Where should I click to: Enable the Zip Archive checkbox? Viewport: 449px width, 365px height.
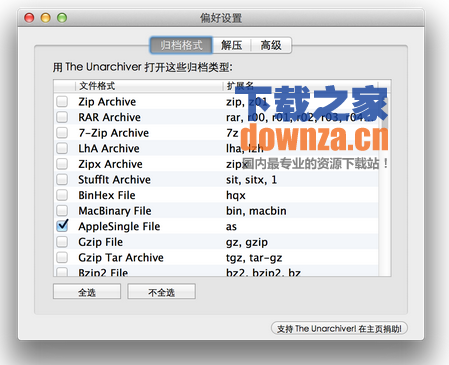point(62,101)
